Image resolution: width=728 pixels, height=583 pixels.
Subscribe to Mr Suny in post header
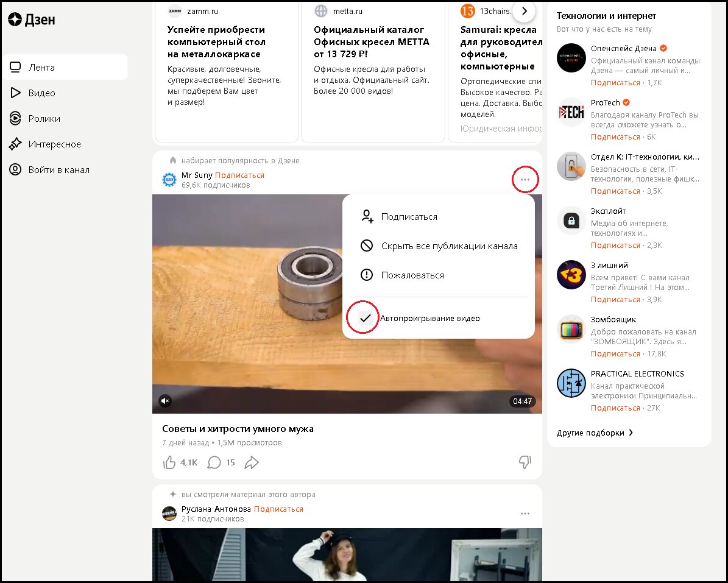[x=239, y=175]
